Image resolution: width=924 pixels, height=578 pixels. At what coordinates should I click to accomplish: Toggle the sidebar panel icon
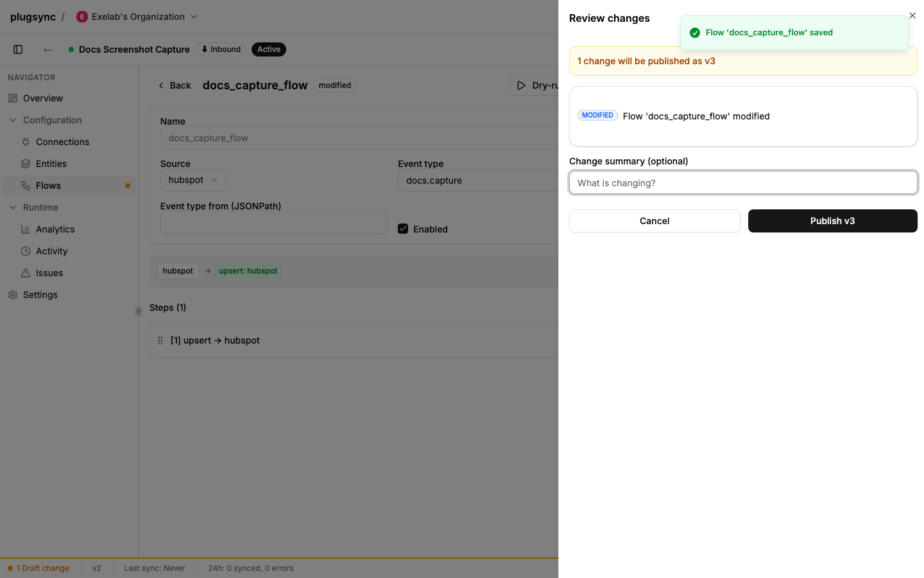coord(18,49)
